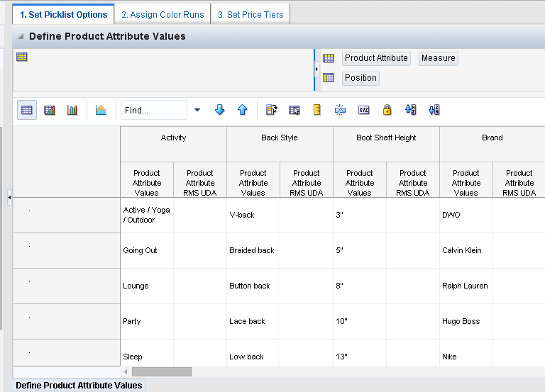This screenshot has height=392, width=545.
Task: Select the 8" boot shaft cell
Action: (x=359, y=286)
